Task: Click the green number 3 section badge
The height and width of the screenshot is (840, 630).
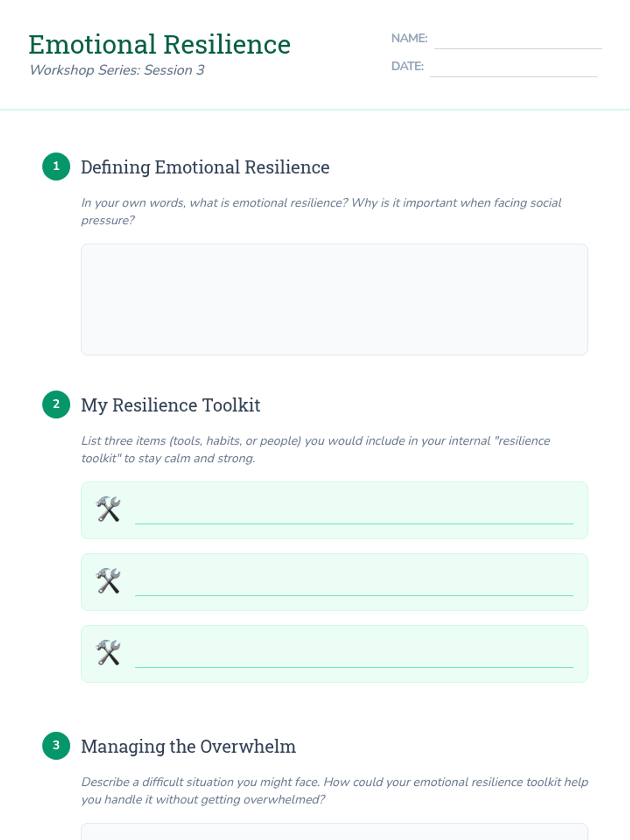Action: pyautogui.click(x=56, y=745)
